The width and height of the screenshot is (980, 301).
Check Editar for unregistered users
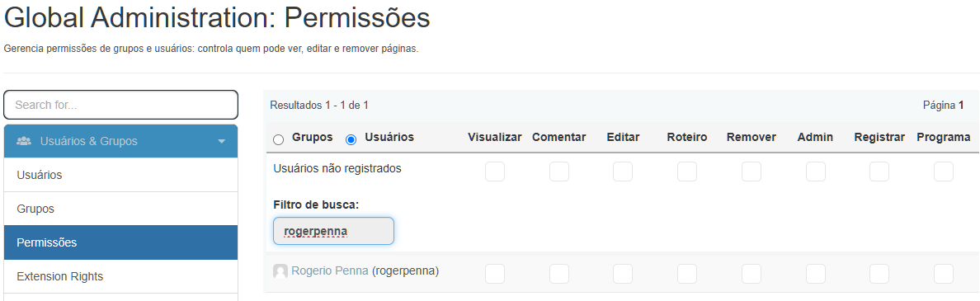(x=623, y=172)
